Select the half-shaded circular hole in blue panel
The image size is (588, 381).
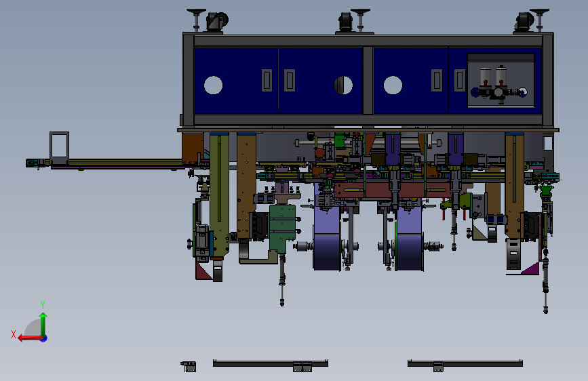click(343, 85)
